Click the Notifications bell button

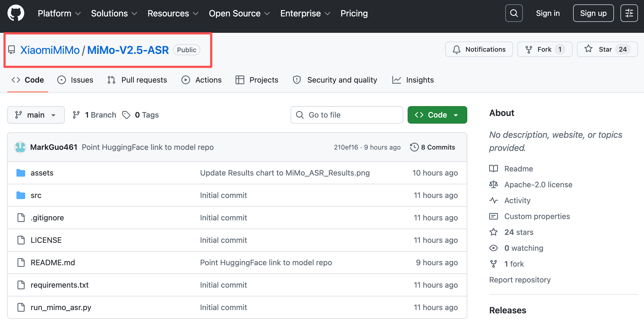(479, 49)
